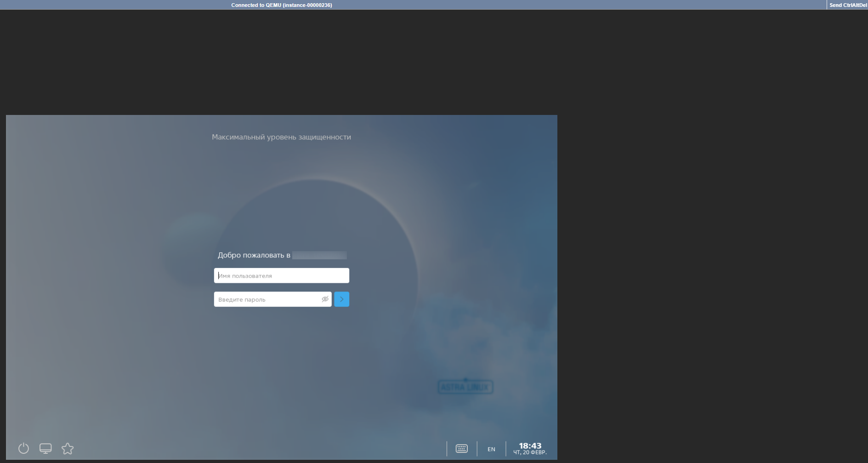Open the power shutdown menu icon
Viewport: 868px width, 463px height.
(x=23, y=448)
